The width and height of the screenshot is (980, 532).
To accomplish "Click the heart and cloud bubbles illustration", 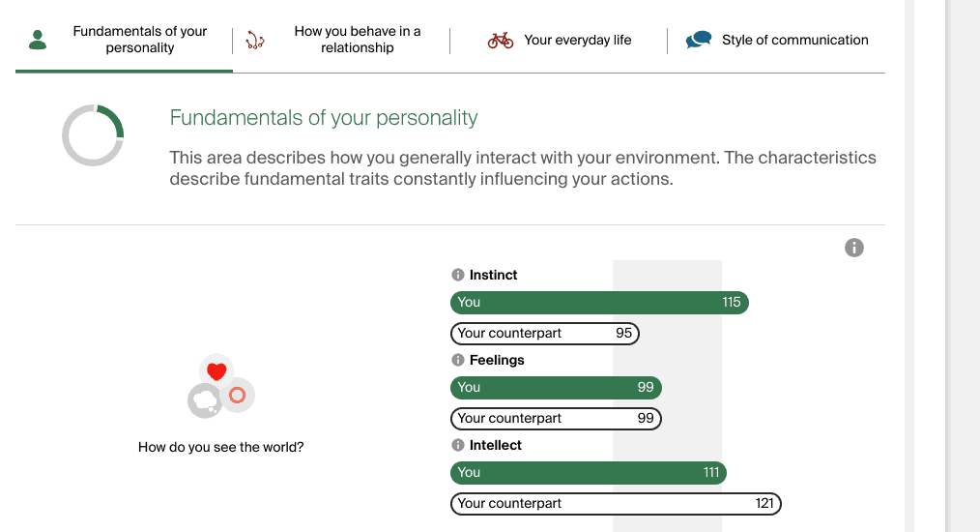I will pos(220,386).
